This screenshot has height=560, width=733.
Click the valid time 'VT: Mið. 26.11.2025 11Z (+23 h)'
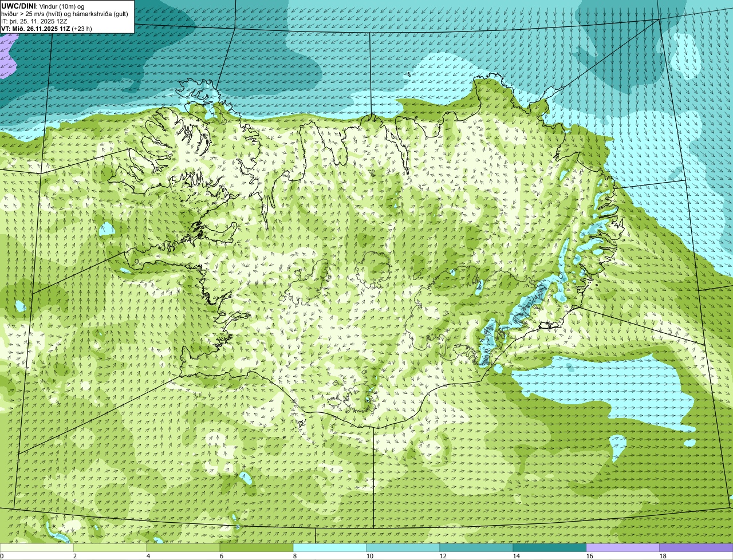(46, 28)
